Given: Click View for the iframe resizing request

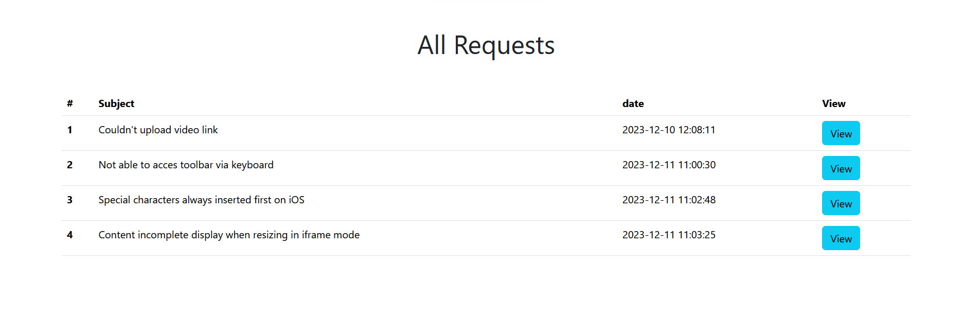Looking at the screenshot, I should (840, 238).
